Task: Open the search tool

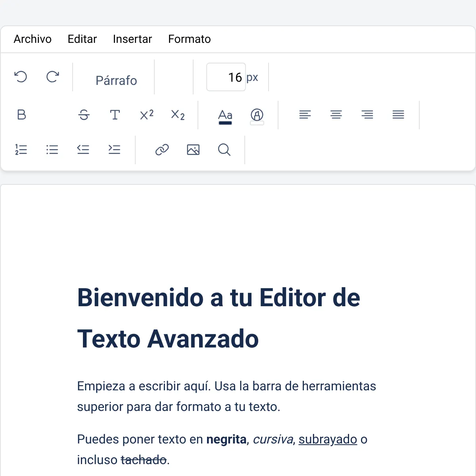Action: pyautogui.click(x=224, y=150)
